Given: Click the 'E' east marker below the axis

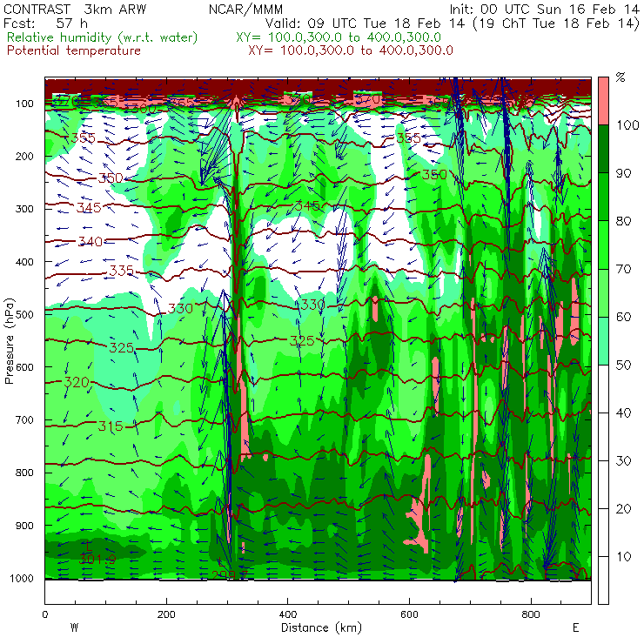Looking at the screenshot, I should [x=576, y=627].
